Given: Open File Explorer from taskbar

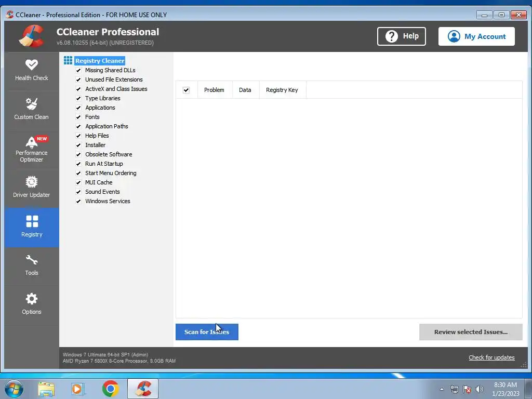Looking at the screenshot, I should (46, 389).
